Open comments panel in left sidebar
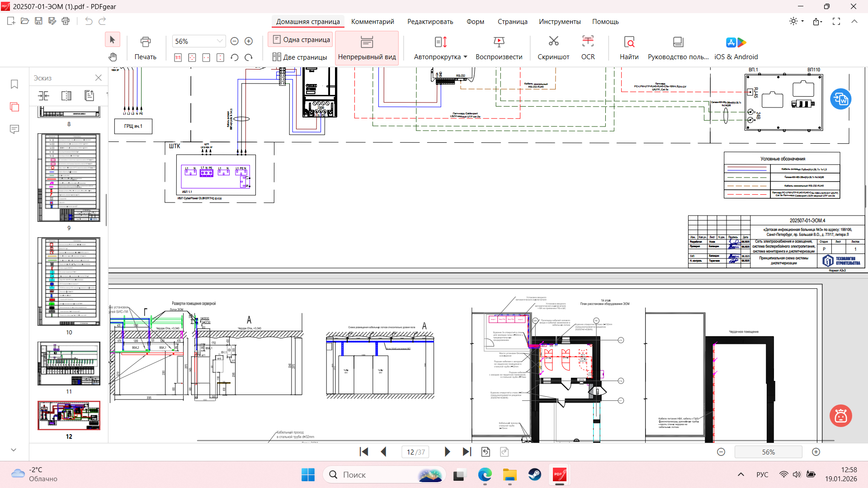 coord(14,130)
